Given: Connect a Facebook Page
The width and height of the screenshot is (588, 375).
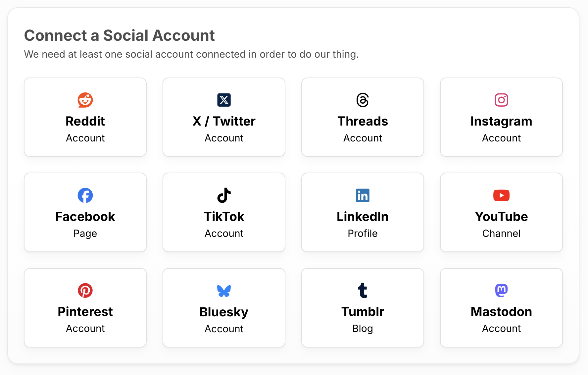Looking at the screenshot, I should pos(85,212).
